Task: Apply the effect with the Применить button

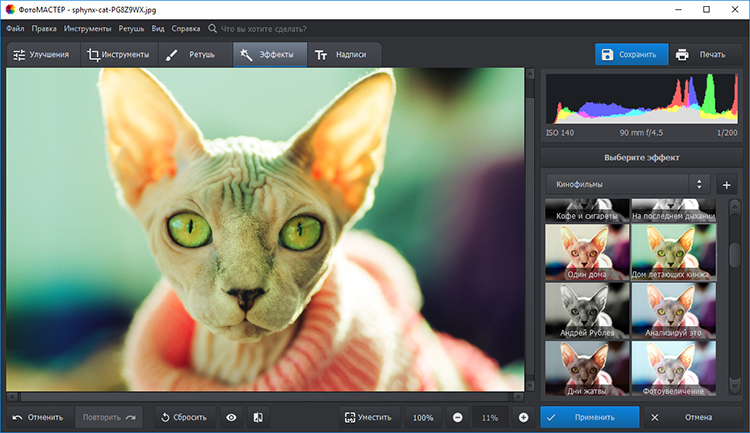Action: pyautogui.click(x=588, y=417)
